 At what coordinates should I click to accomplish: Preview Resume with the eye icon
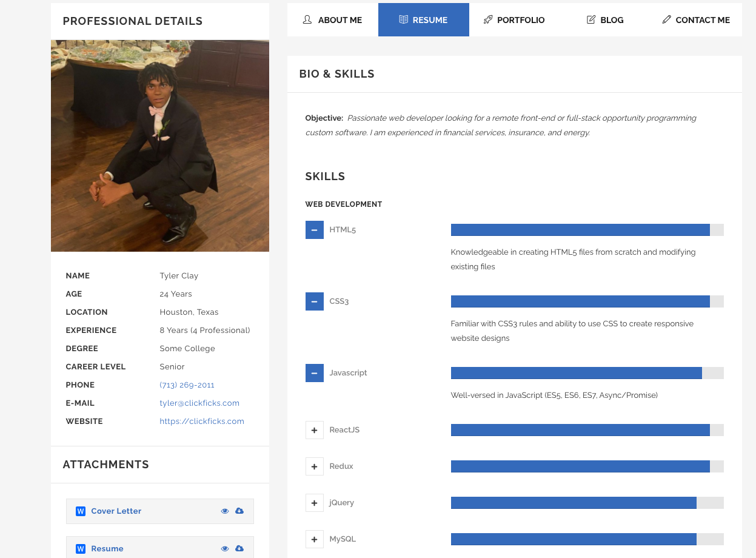[225, 548]
